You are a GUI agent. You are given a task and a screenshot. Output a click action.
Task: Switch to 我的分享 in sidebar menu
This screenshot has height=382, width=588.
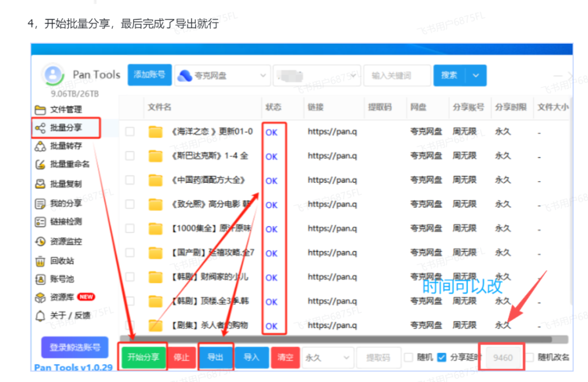[65, 203]
